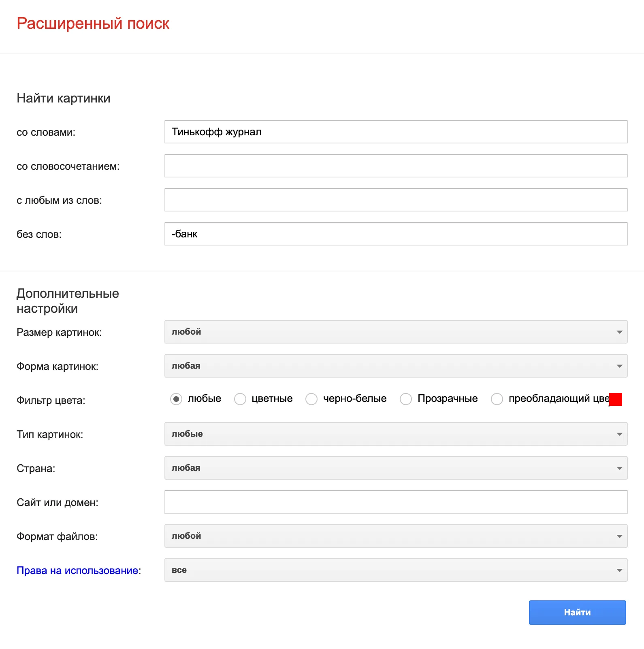Click the 'Размер картинок:' label
Viewport: 644px width, 649px height.
point(59,332)
